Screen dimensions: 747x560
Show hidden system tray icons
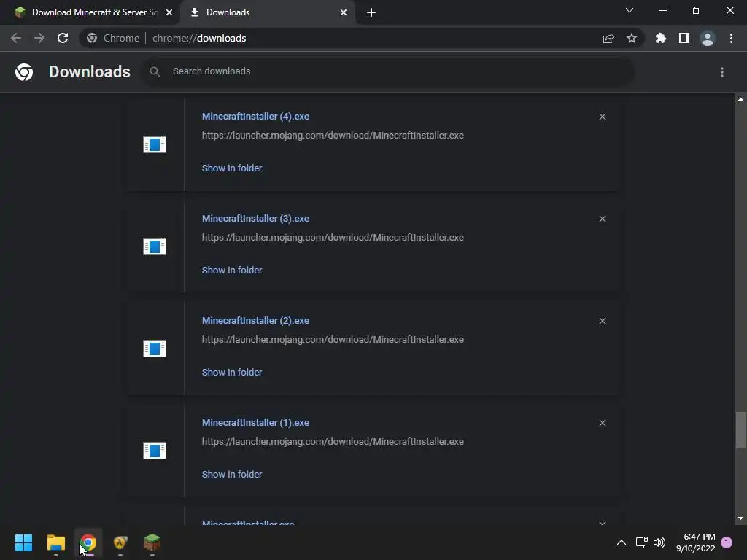tap(622, 542)
